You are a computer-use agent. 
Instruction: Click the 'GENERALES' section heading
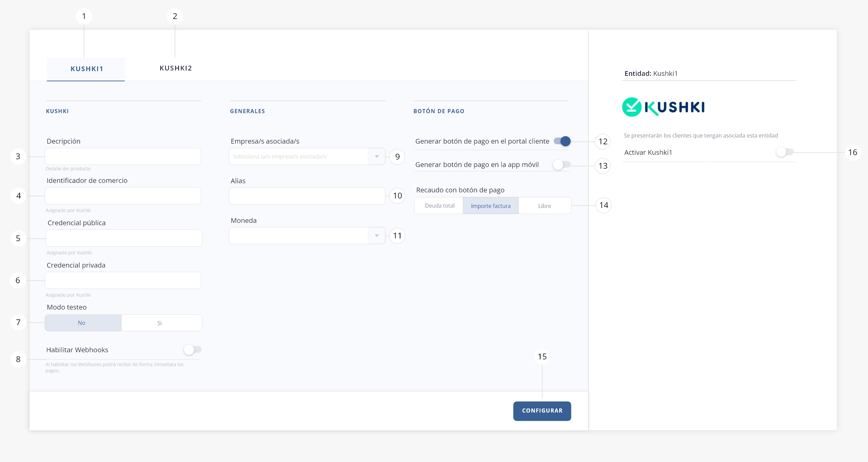click(248, 111)
